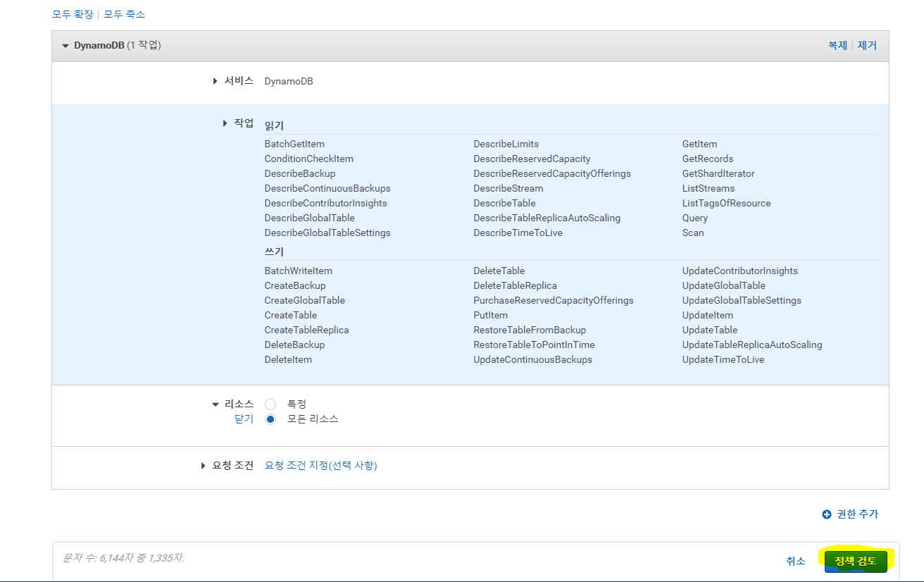Click the CreateBackup action text
The image size is (924, 582).
click(x=295, y=285)
